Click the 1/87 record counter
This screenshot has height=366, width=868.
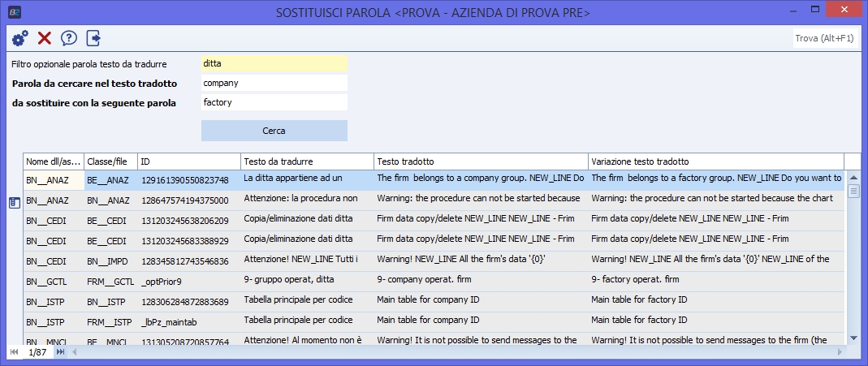click(37, 352)
